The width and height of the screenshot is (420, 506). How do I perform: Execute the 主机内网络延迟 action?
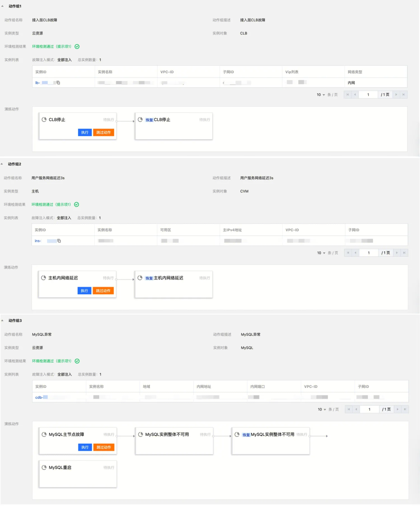coord(84,291)
